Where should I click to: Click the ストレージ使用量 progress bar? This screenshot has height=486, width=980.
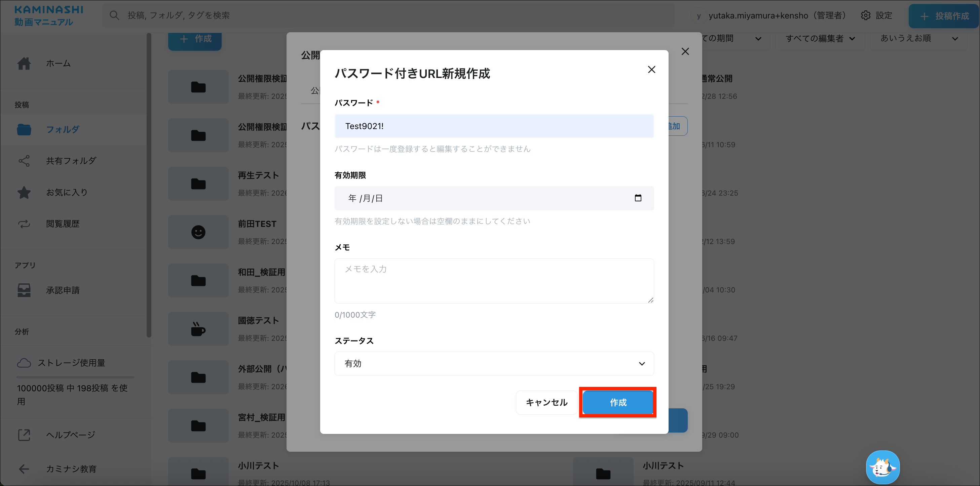(75, 377)
